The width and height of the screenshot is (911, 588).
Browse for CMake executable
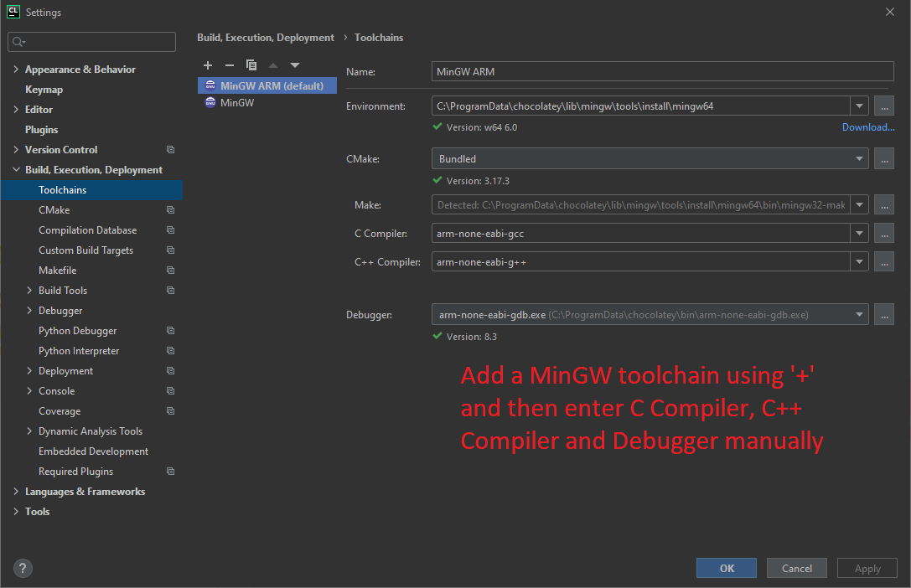(883, 158)
